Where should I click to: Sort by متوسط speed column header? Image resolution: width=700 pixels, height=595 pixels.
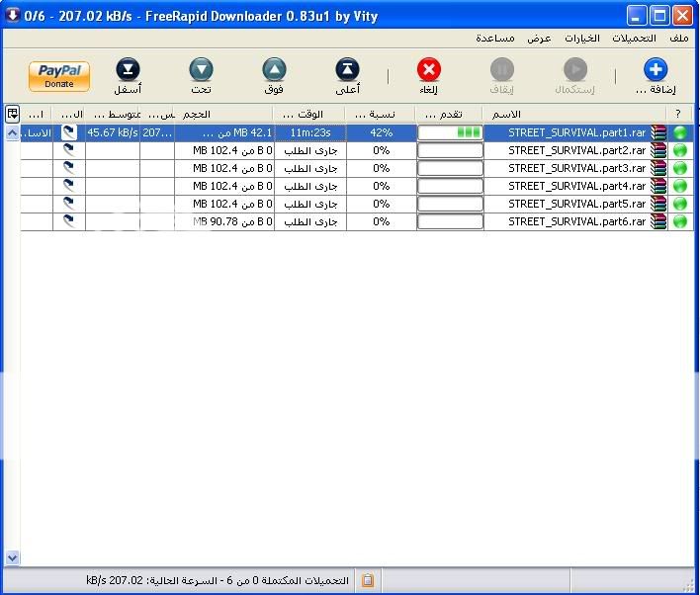pos(113,115)
